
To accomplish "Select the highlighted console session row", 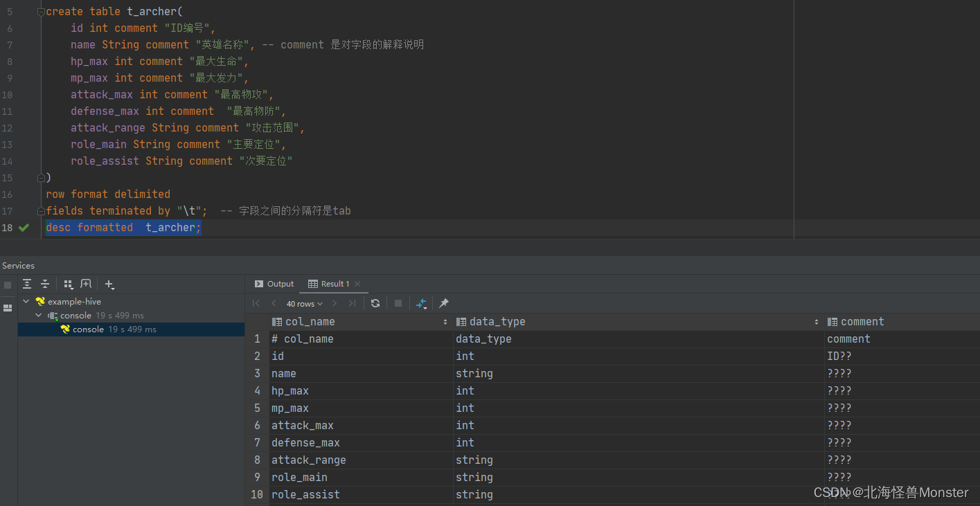I will 131,329.
